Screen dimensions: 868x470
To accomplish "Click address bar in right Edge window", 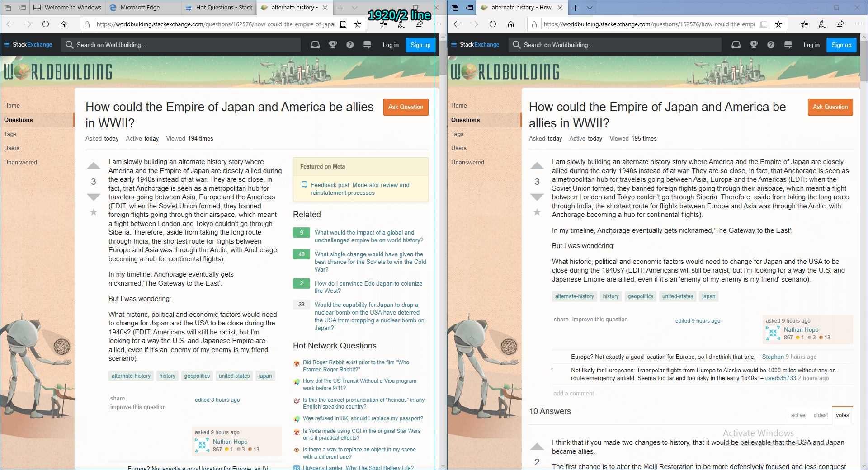I will click(649, 24).
